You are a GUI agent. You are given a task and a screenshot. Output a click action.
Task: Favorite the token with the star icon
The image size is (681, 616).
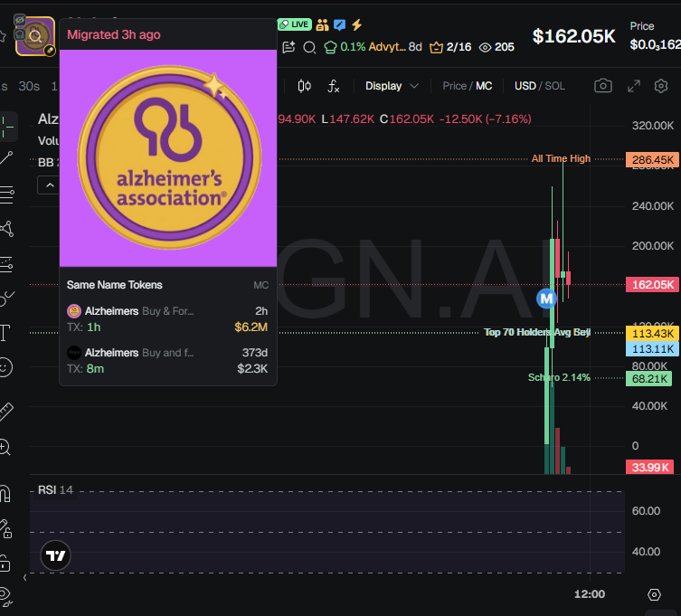click(3, 36)
